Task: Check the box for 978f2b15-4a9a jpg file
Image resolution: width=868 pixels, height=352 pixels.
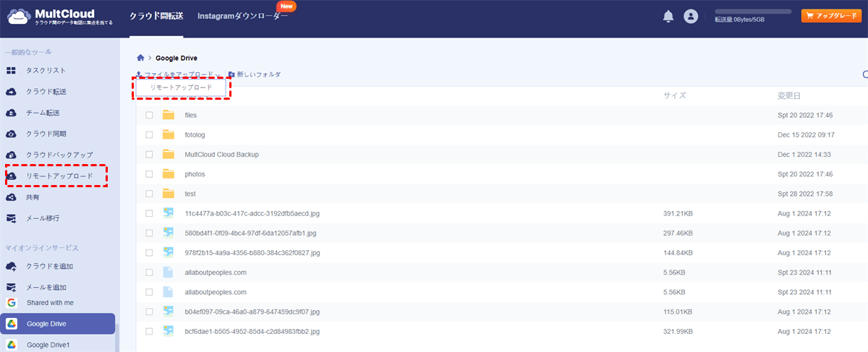Action: 149,253
